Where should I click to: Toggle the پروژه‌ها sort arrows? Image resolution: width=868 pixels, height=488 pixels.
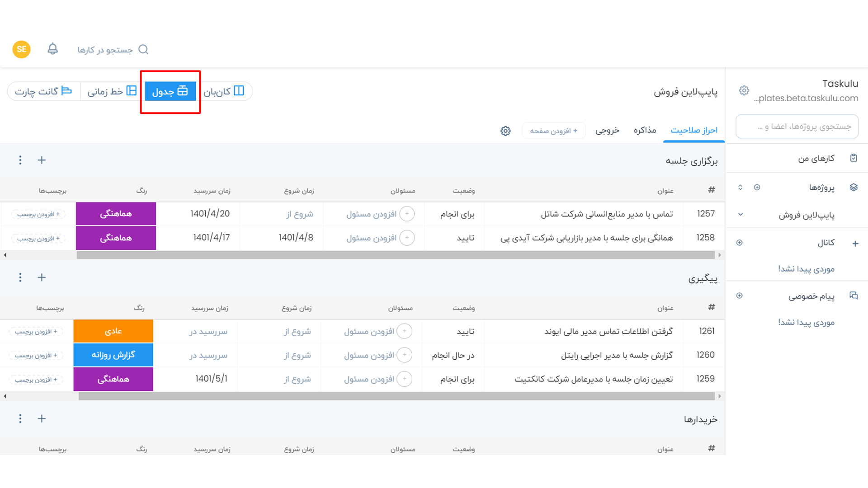pos(740,187)
